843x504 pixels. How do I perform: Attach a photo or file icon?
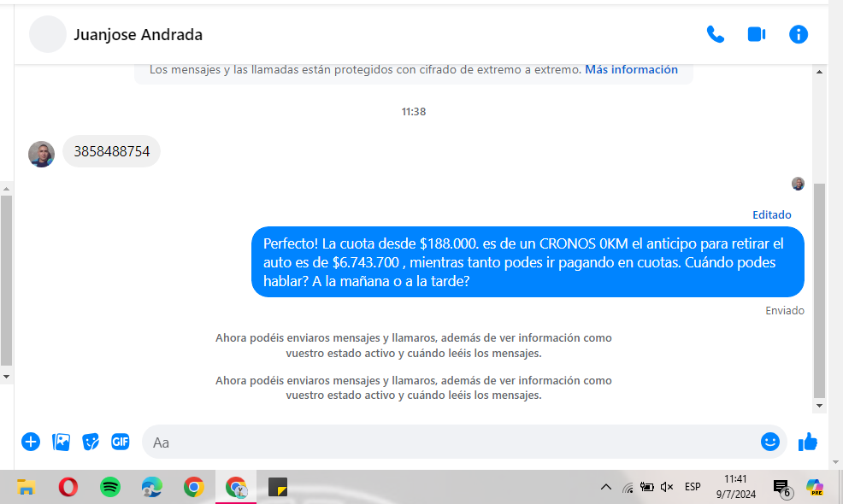tap(61, 442)
